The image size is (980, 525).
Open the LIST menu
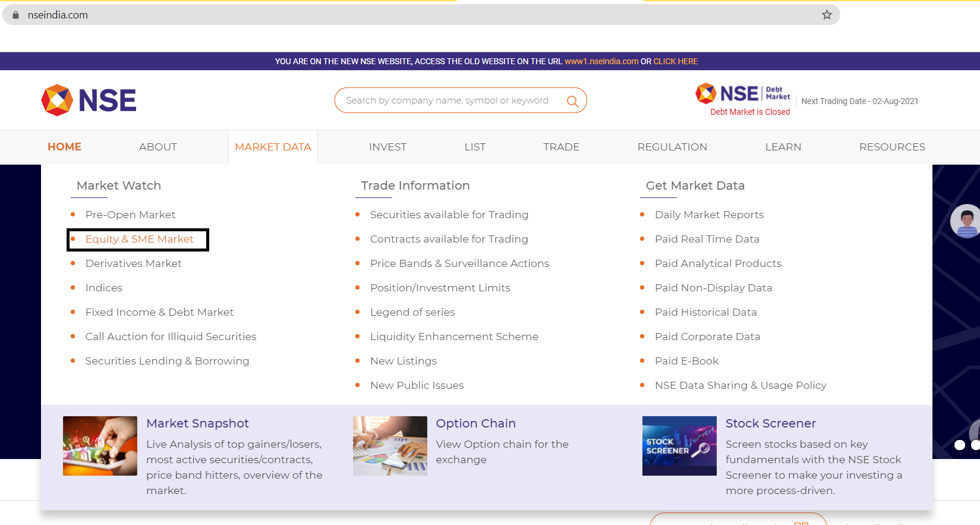(475, 147)
